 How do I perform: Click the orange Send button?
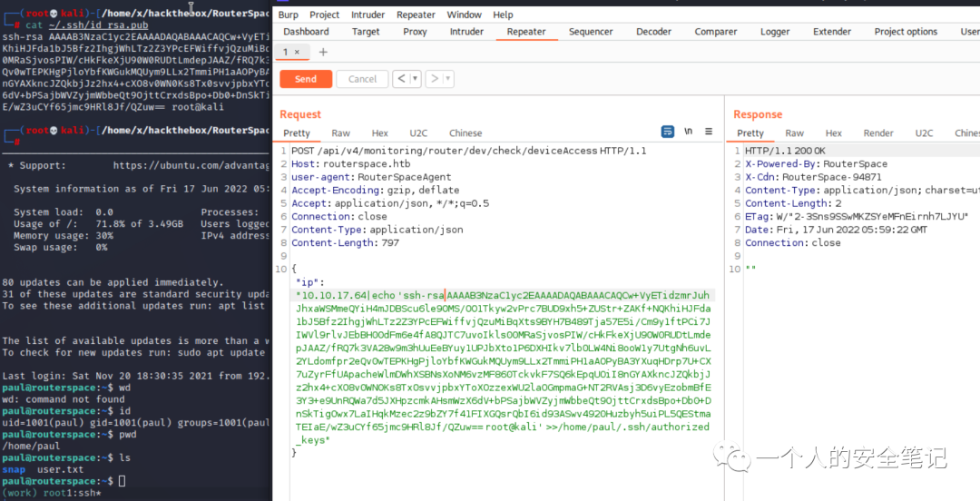click(x=306, y=79)
